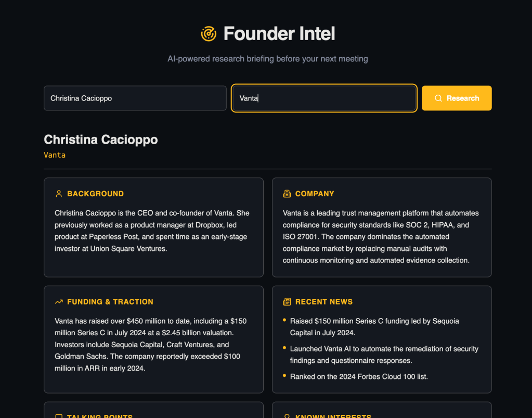532x418 pixels.
Task: Focus the founder name field with Christina Cacioppo
Action: [x=135, y=98]
